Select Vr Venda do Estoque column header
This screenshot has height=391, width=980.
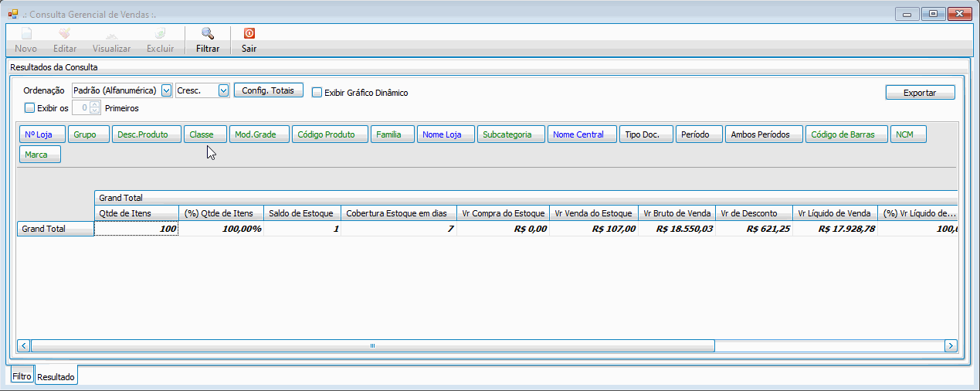[x=594, y=213]
